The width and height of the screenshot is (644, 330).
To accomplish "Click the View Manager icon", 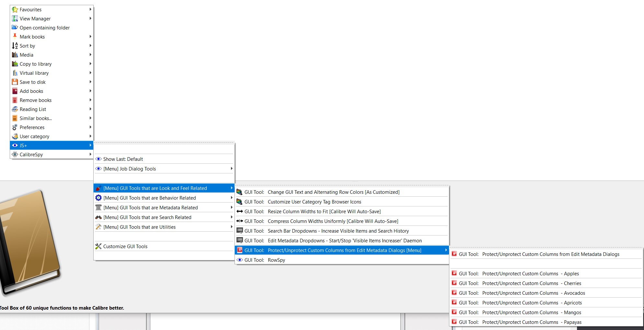I will 15,19.
